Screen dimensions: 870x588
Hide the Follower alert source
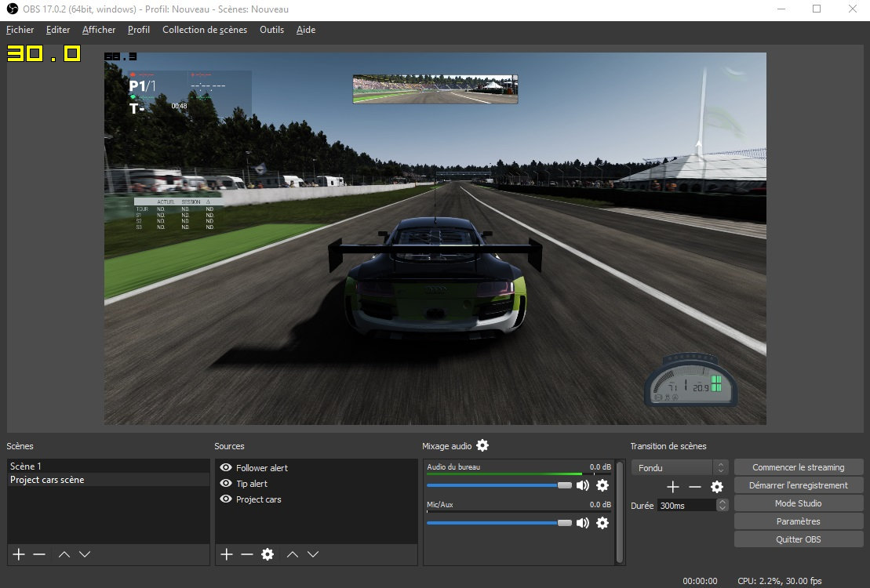point(226,468)
